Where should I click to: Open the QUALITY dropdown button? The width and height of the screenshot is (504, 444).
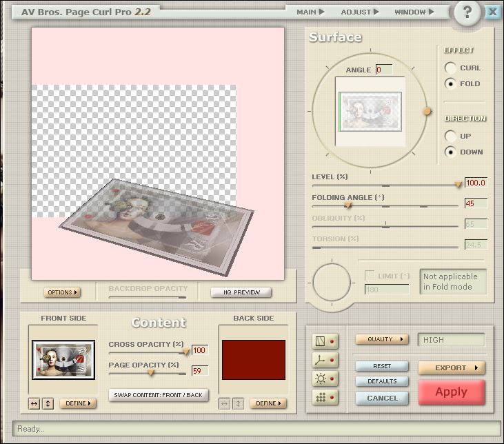382,339
